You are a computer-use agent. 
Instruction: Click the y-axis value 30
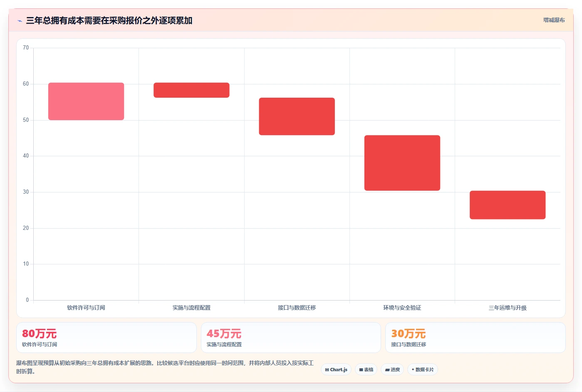pos(26,192)
